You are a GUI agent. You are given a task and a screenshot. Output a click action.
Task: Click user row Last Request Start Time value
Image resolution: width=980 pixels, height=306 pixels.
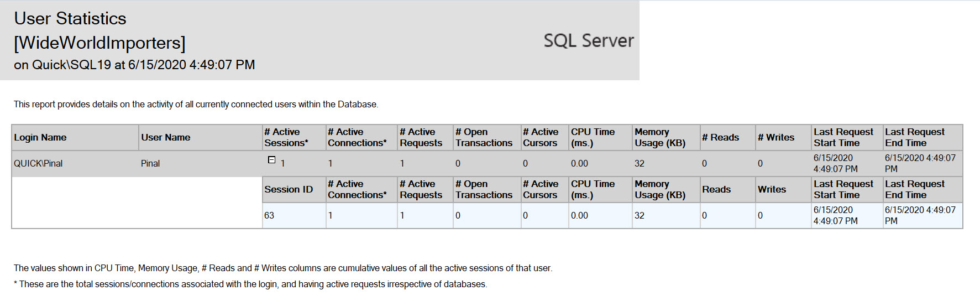point(836,164)
